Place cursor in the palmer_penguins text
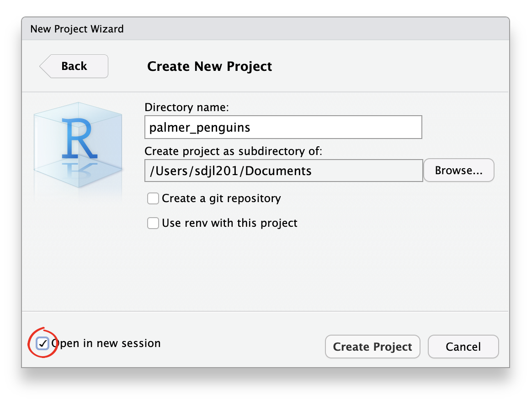 click(199, 128)
